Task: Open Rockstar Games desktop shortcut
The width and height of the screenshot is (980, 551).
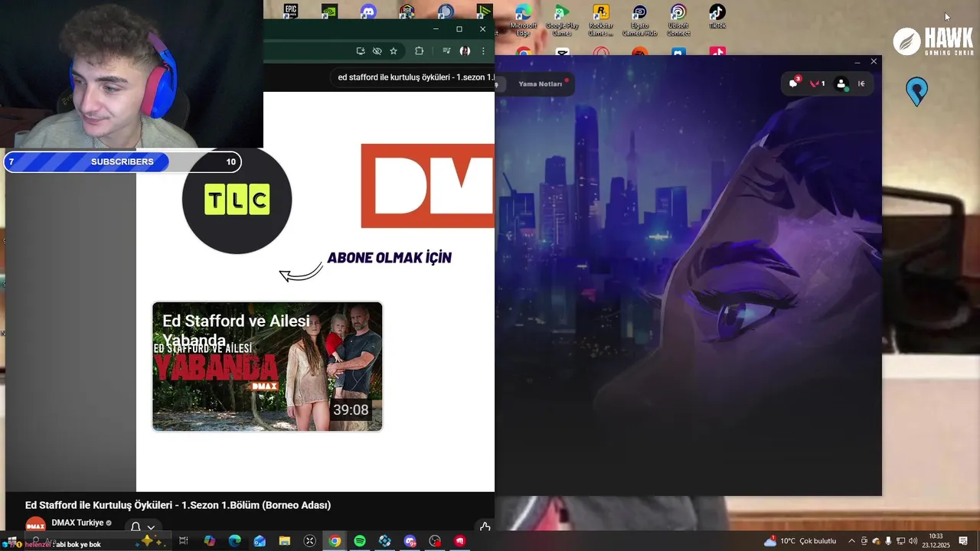Action: point(601,20)
